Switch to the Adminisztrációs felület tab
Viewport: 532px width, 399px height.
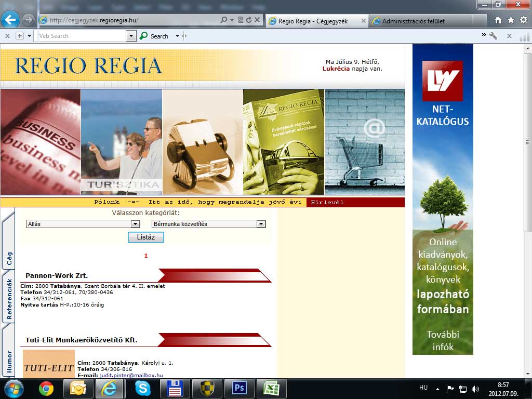click(413, 21)
